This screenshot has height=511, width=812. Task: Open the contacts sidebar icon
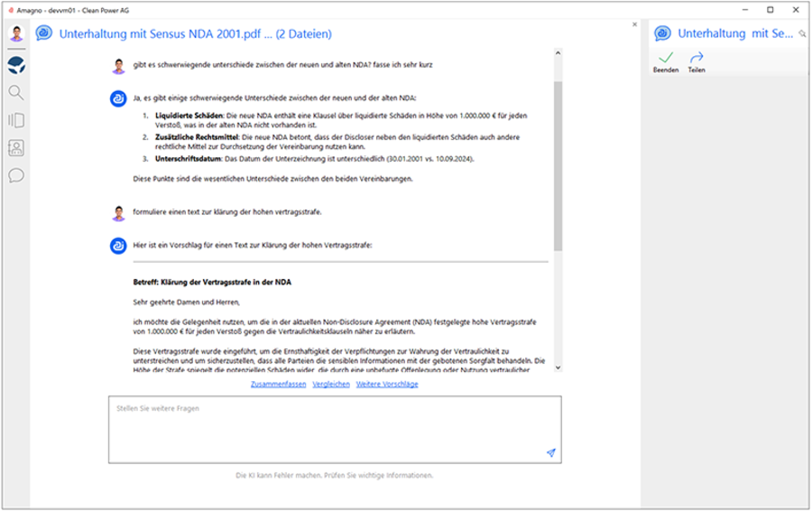pyautogui.click(x=16, y=148)
